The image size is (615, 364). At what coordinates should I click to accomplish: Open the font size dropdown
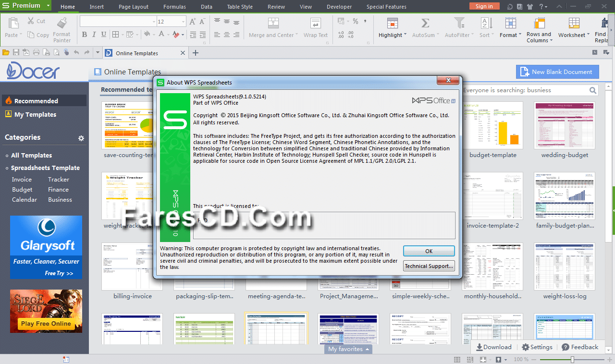184,22
